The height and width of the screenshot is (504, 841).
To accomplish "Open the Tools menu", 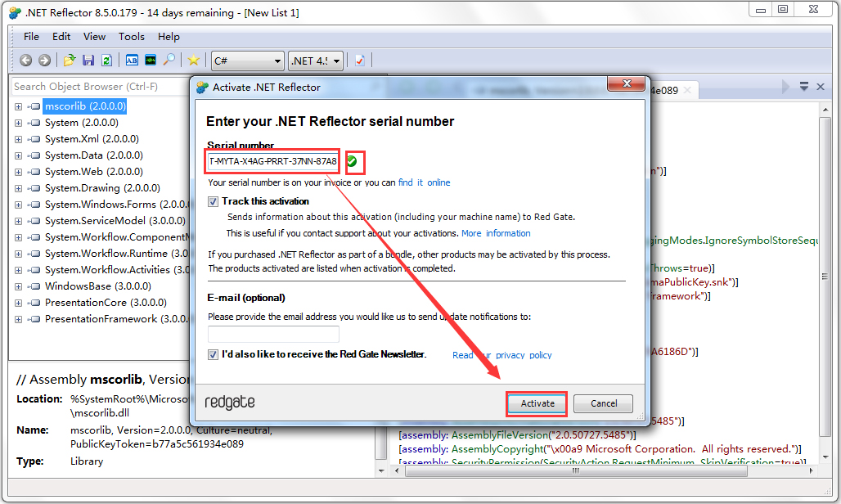I will (132, 36).
